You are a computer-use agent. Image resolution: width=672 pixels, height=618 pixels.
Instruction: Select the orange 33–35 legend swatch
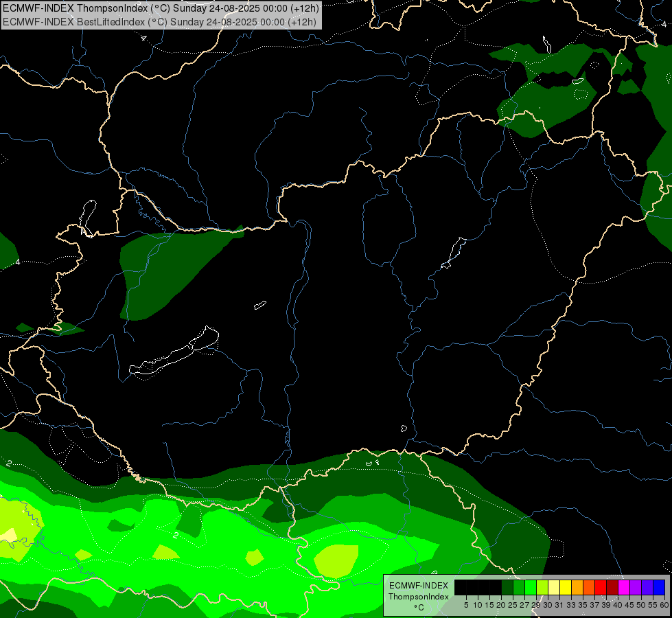(577, 587)
